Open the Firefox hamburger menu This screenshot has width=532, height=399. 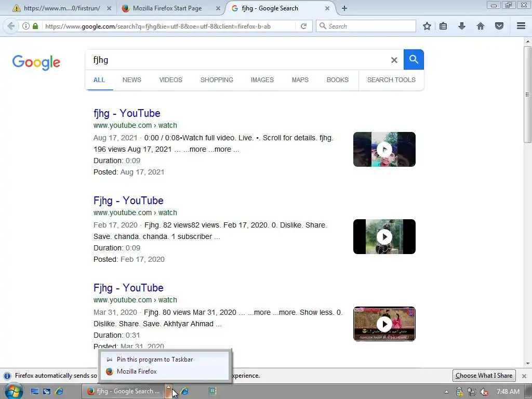tap(521, 26)
